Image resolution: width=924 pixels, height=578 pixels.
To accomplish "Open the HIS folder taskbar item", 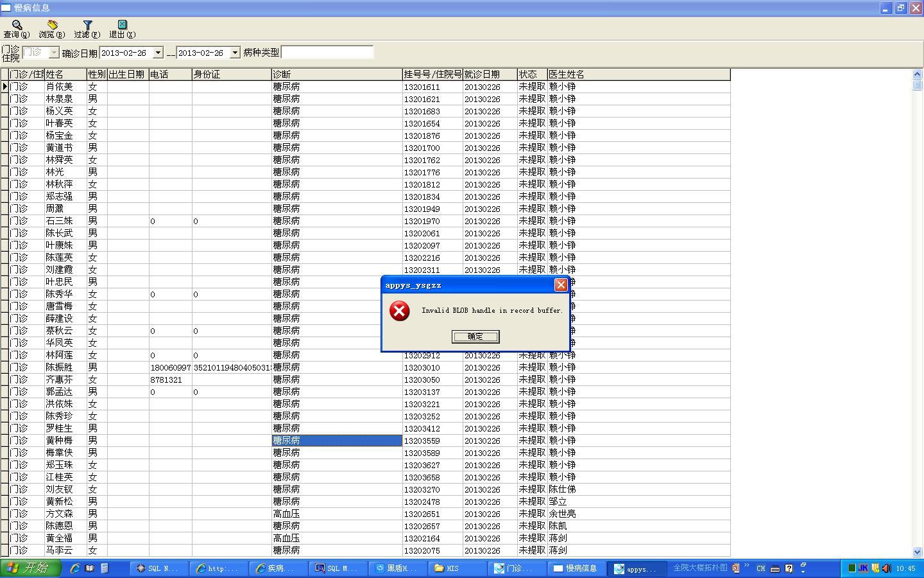I will click(x=458, y=568).
